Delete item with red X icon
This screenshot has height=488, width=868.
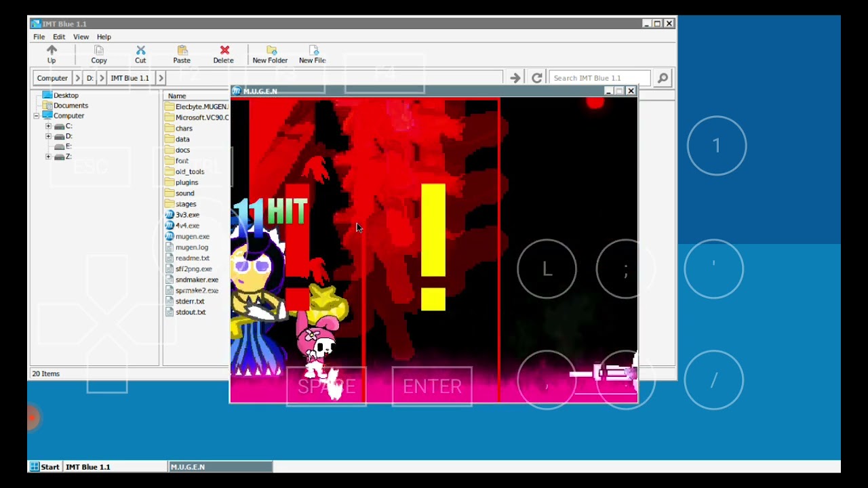224,54
